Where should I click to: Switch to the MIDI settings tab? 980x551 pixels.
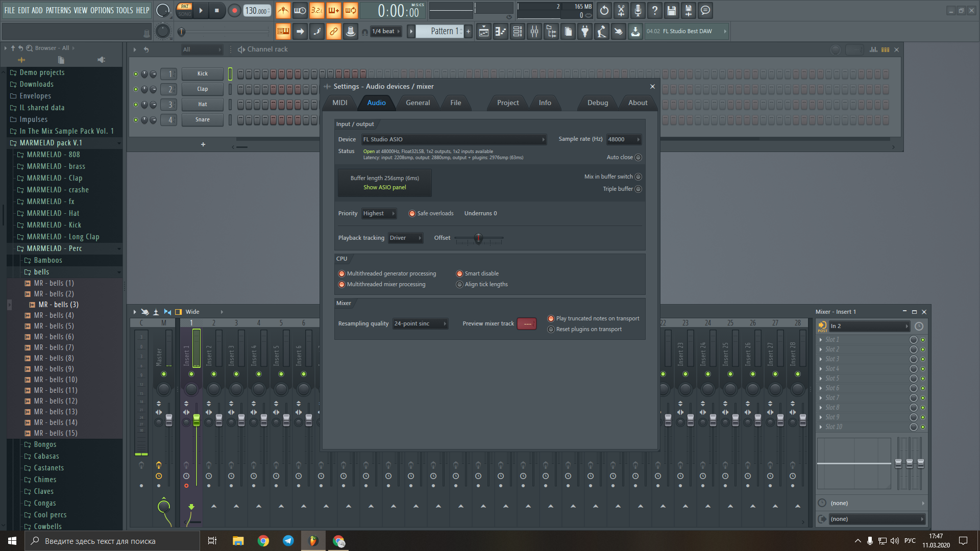tap(340, 103)
